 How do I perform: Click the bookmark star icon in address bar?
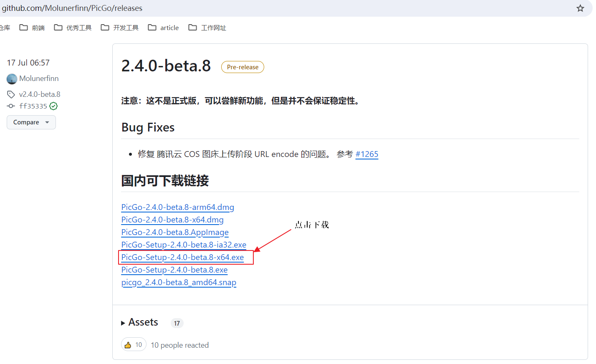pyautogui.click(x=580, y=8)
